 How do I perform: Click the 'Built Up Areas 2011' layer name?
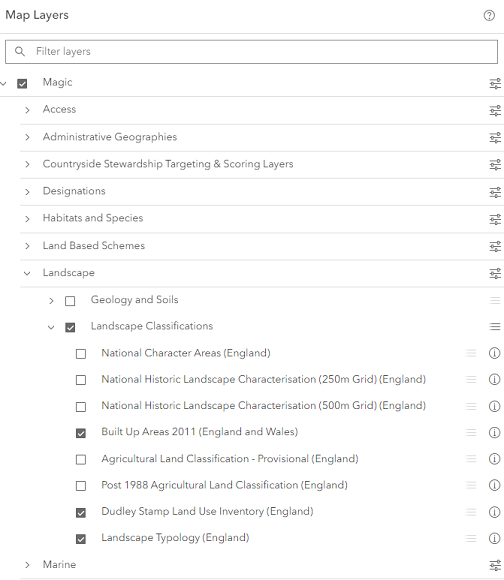click(x=200, y=432)
